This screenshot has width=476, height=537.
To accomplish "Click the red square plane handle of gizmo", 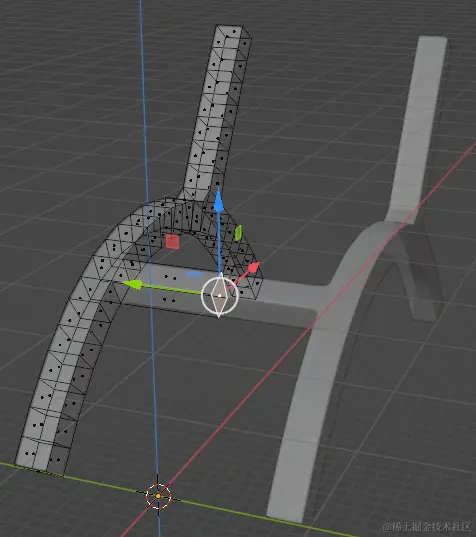I will coord(172,241).
